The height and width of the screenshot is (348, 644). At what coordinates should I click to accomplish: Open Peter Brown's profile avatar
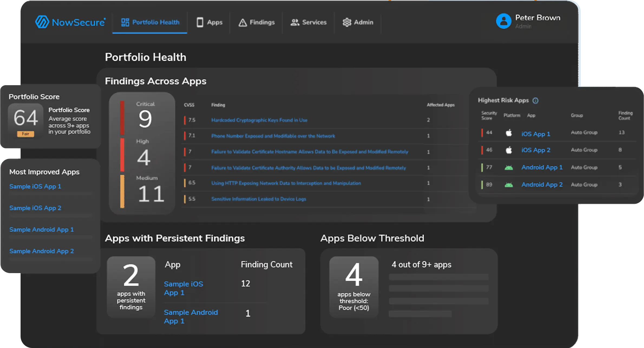[504, 21]
